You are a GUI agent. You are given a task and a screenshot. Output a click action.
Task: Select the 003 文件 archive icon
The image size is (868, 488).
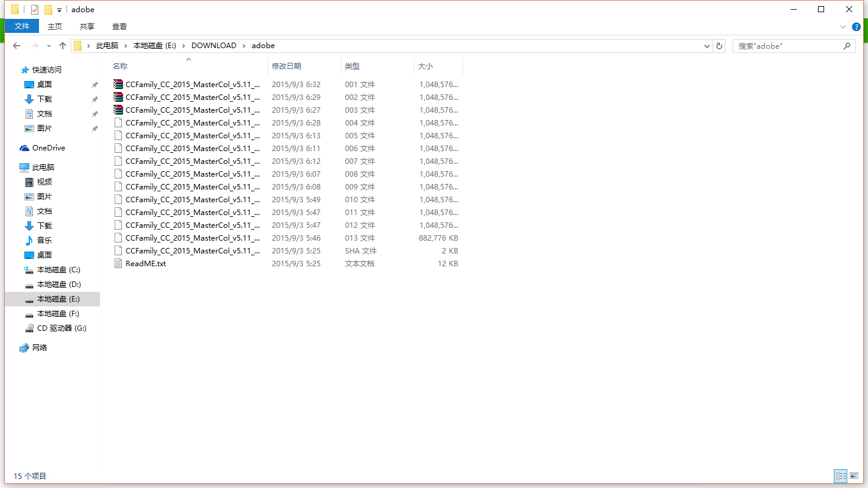118,110
